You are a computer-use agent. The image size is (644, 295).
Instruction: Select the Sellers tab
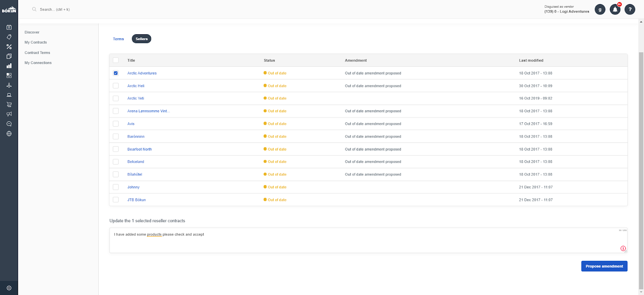tap(142, 39)
